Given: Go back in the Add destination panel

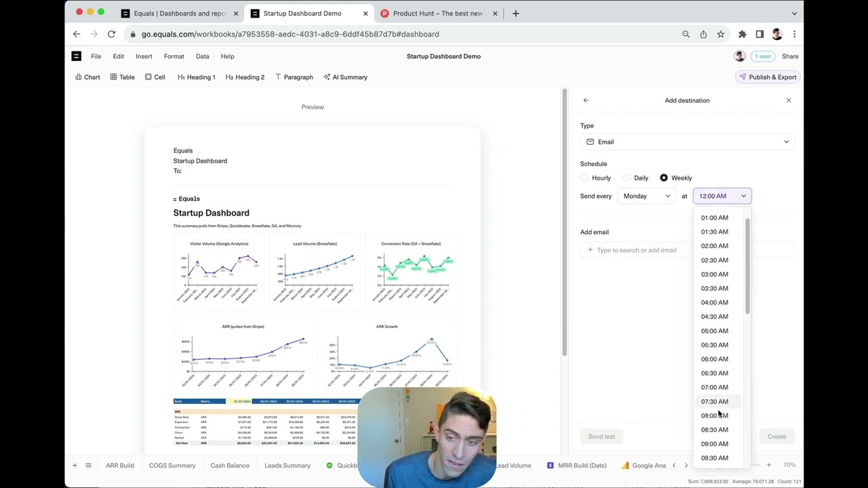Looking at the screenshot, I should [586, 100].
